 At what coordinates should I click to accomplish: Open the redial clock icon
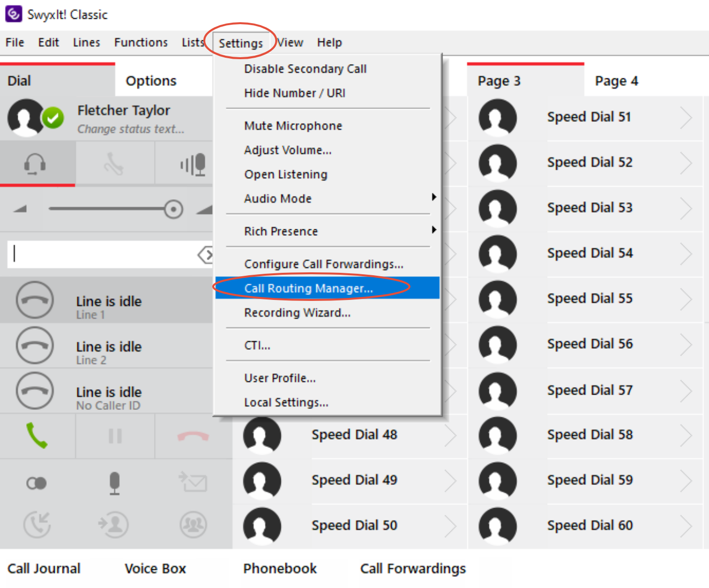coord(37,525)
